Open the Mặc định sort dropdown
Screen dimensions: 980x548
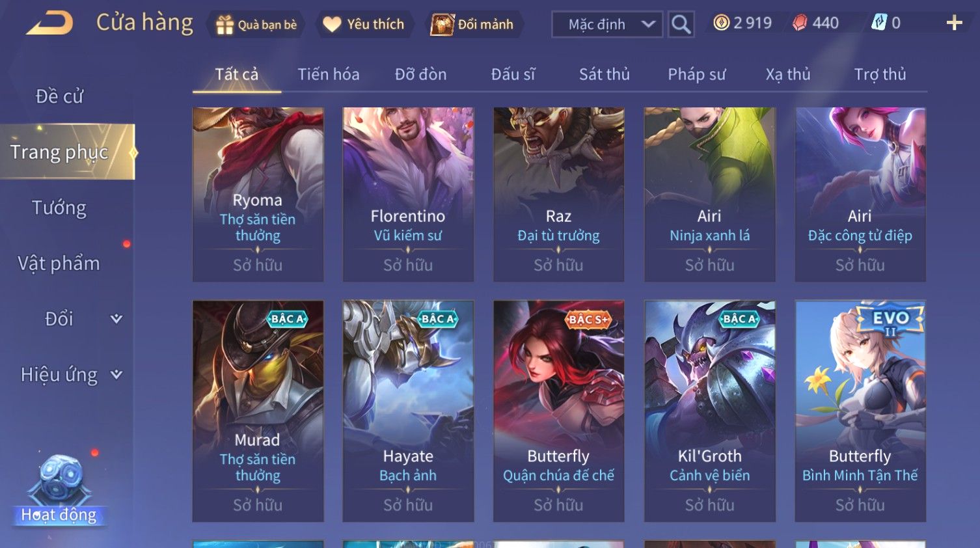pyautogui.click(x=606, y=25)
